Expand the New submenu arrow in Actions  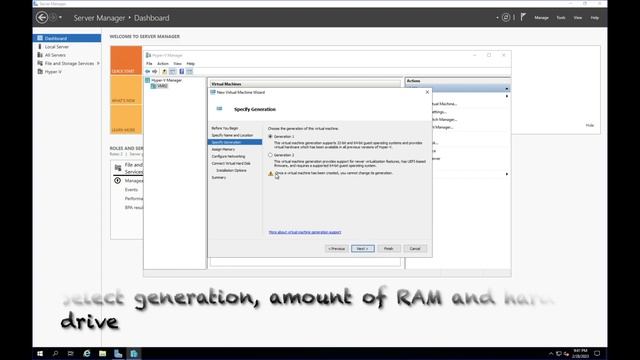coord(507,96)
